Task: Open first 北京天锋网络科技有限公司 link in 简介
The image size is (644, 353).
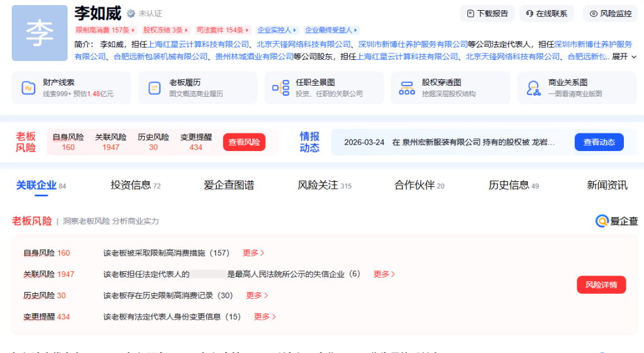Action: tap(304, 45)
